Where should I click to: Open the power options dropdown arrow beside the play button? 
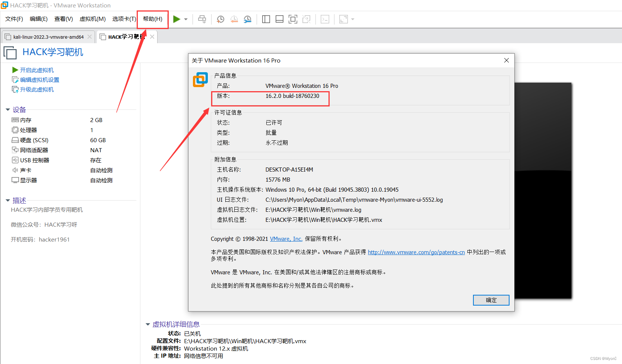tap(186, 19)
